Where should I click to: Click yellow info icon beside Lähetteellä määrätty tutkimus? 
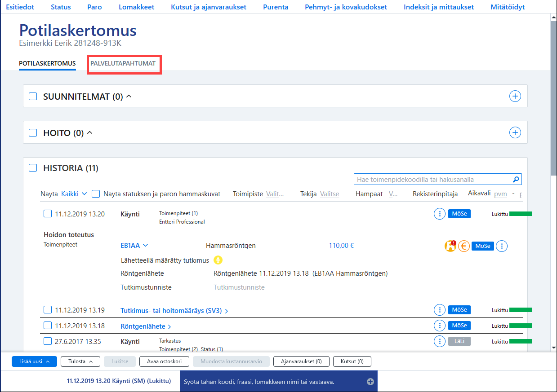(218, 260)
